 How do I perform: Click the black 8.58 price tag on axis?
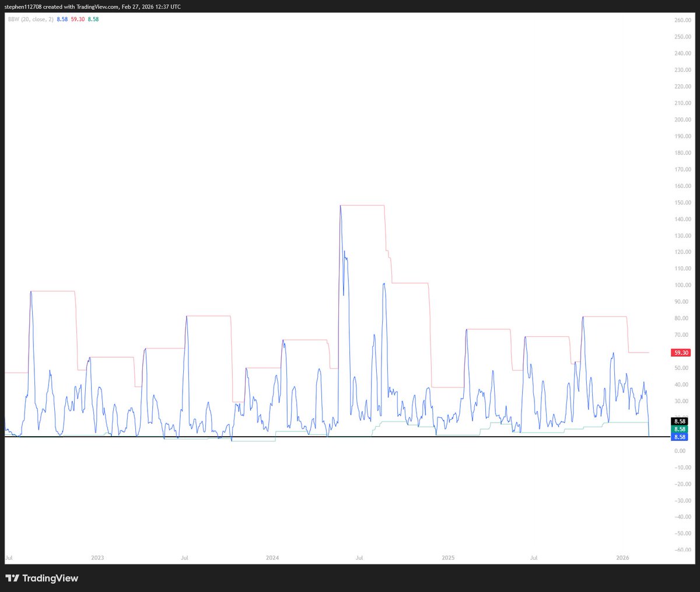pyautogui.click(x=680, y=422)
